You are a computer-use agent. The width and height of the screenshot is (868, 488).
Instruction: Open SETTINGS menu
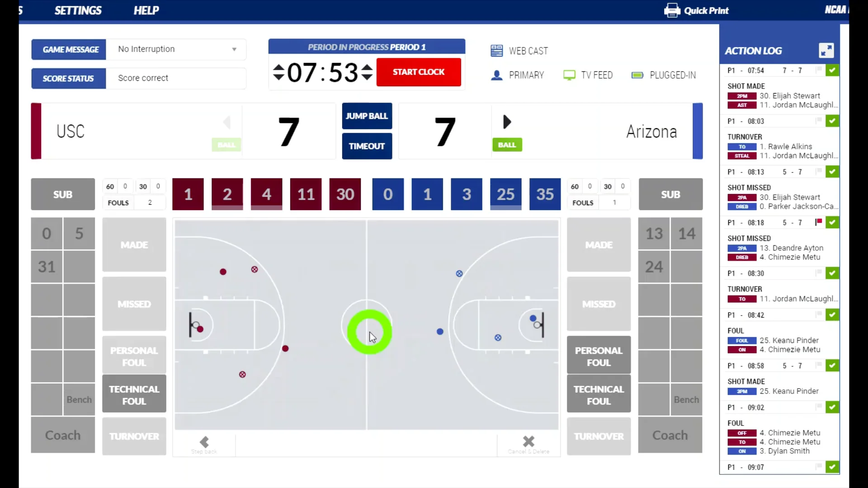tap(78, 10)
